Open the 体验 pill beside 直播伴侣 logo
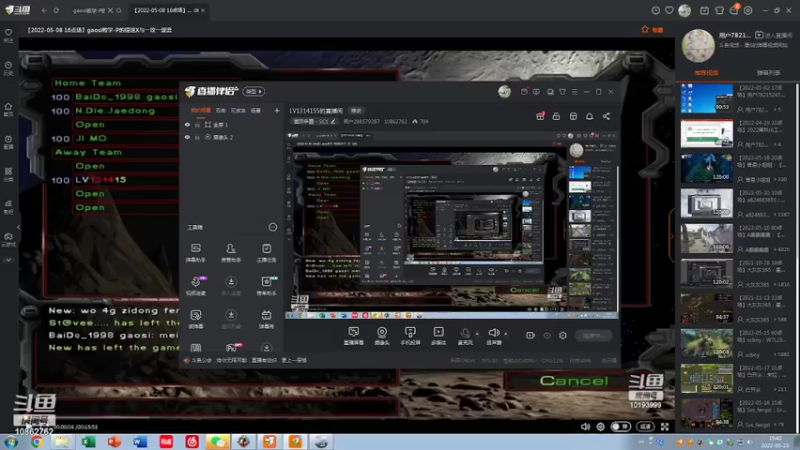 click(x=254, y=91)
